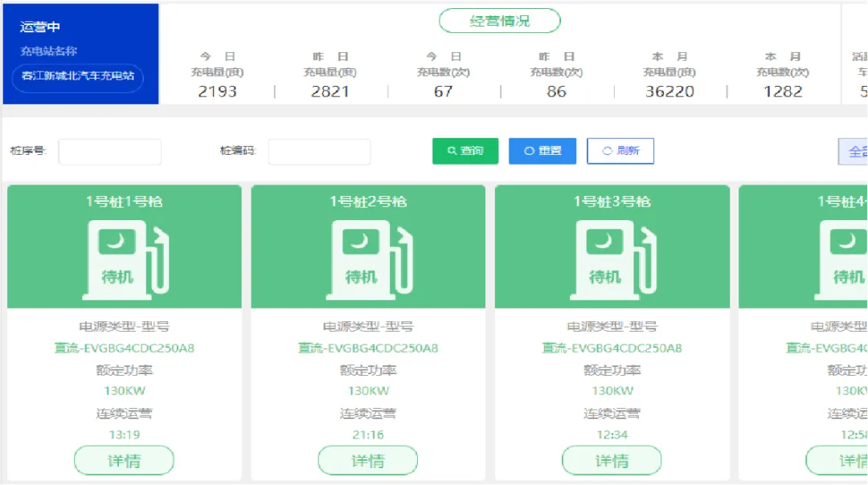Open 详情 for 1号桩1号枪
868x485 pixels.
coord(124,461)
